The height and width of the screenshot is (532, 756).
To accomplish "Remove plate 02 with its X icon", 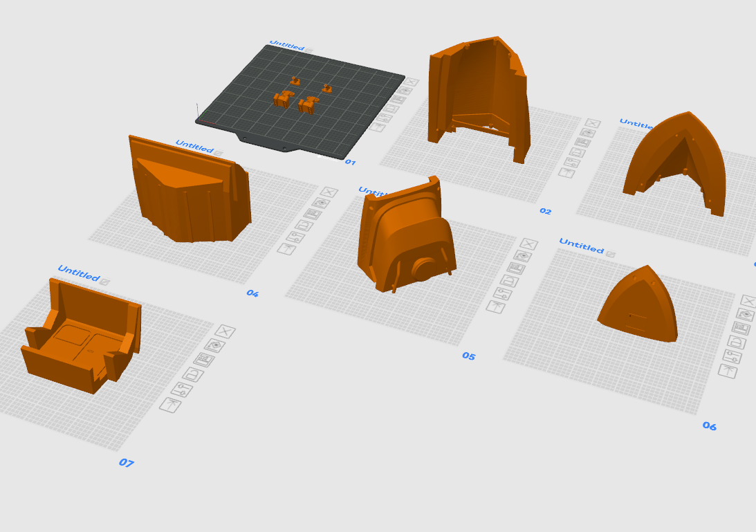I will tap(593, 123).
